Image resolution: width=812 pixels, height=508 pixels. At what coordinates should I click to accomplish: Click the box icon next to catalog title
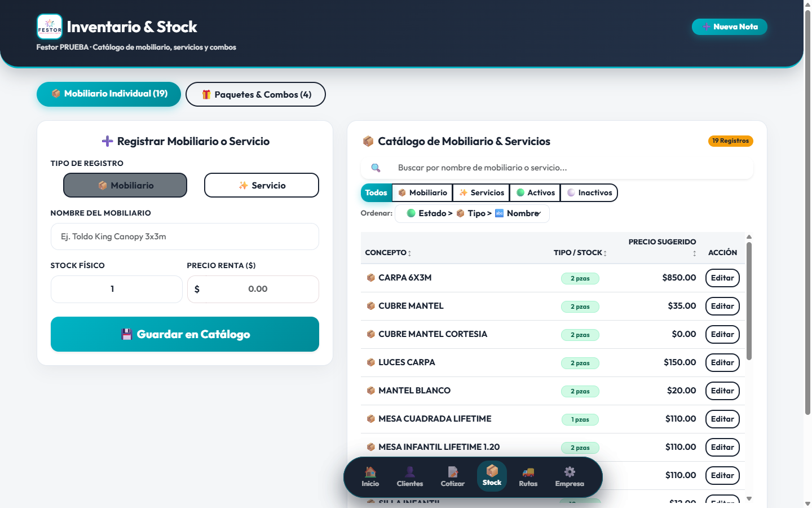(368, 141)
